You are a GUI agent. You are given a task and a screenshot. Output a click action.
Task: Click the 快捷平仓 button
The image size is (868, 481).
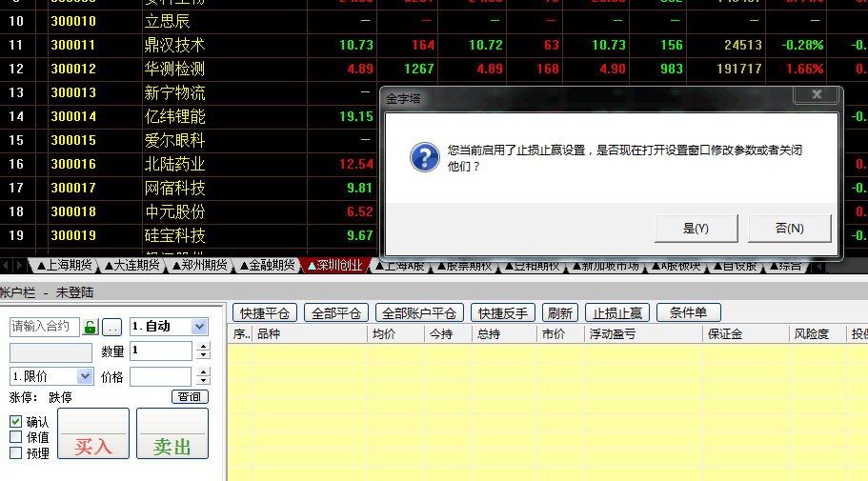click(x=265, y=312)
